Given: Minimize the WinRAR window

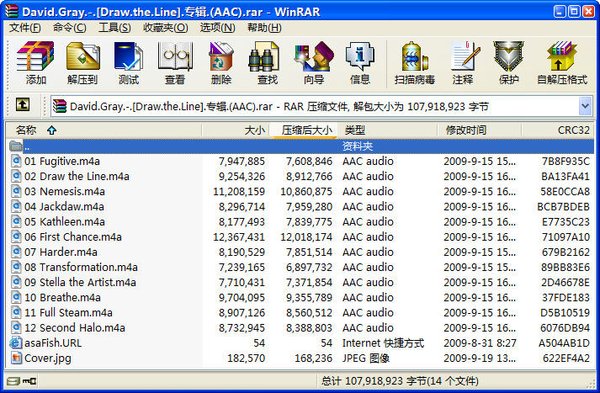Looking at the screenshot, I should 559,11.
